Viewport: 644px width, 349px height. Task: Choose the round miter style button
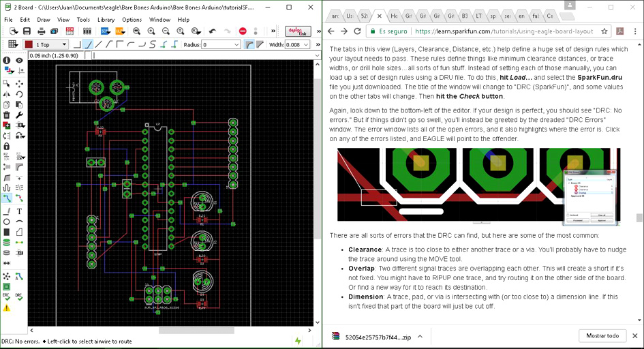coord(249,44)
